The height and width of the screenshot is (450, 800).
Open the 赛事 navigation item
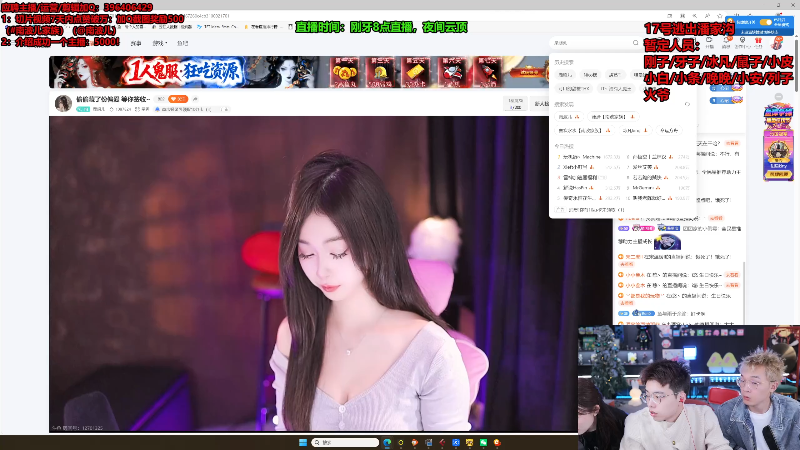[x=136, y=43]
